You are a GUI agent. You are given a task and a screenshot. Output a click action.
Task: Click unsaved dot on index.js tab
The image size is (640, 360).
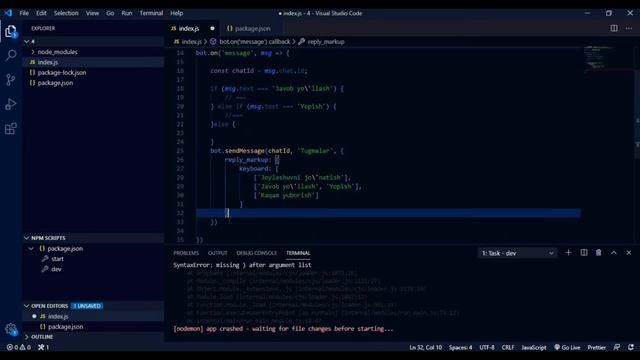[x=212, y=28]
